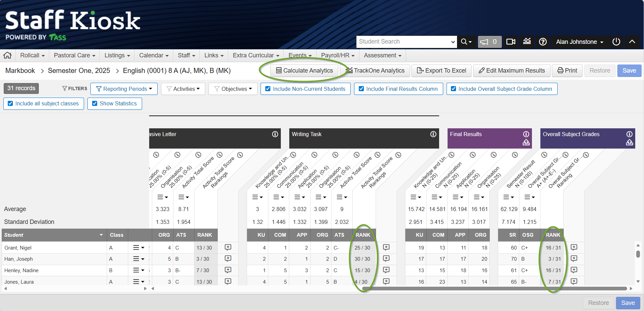The width and height of the screenshot is (644, 311).
Task: Open the Alan Johnstone user dropdown
Action: [x=579, y=42]
